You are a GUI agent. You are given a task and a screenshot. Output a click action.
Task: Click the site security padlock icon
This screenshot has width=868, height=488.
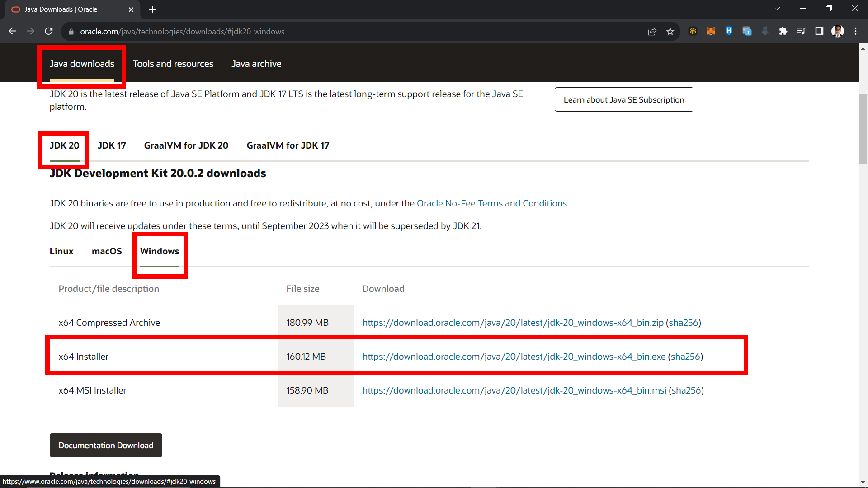tap(71, 32)
